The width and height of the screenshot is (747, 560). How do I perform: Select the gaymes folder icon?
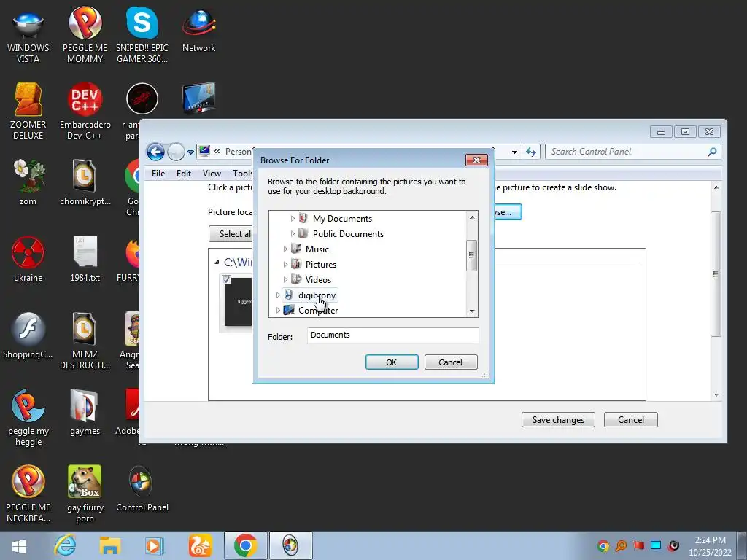click(85, 413)
